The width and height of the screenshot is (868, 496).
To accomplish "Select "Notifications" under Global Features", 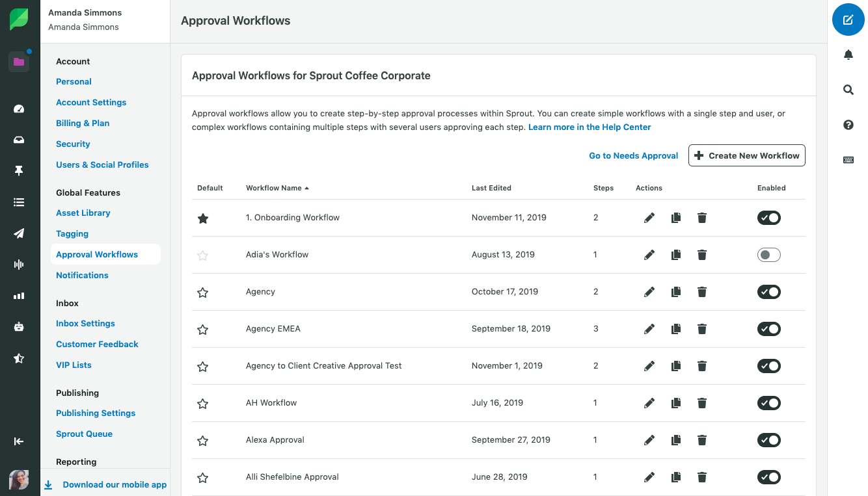I will click(82, 275).
